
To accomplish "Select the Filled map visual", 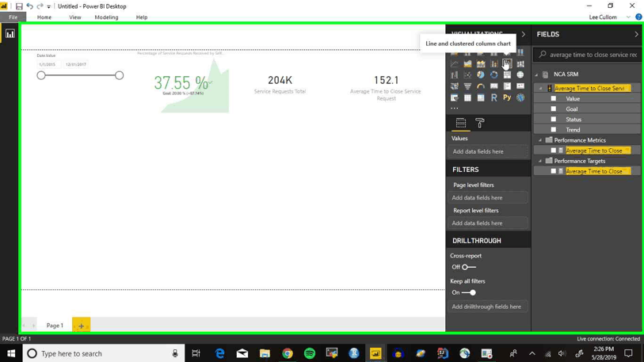I will [x=454, y=86].
